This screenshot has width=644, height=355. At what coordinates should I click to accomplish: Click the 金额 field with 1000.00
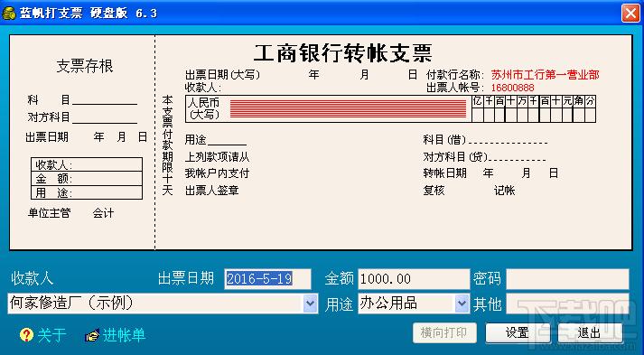[x=414, y=279]
